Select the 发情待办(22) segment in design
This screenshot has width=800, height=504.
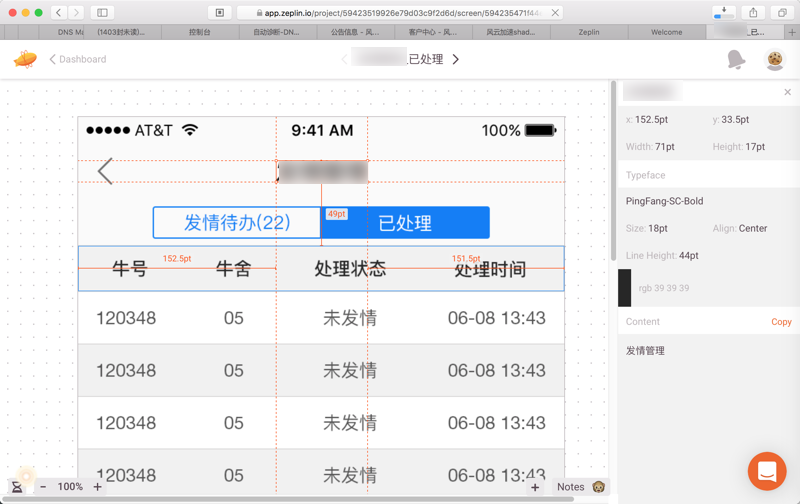click(x=237, y=222)
